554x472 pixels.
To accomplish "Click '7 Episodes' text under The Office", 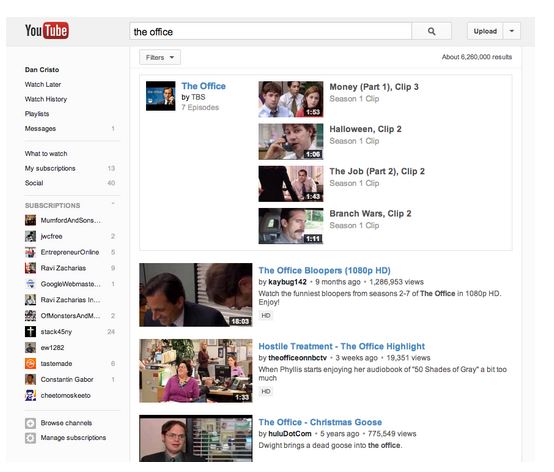I will [200, 107].
